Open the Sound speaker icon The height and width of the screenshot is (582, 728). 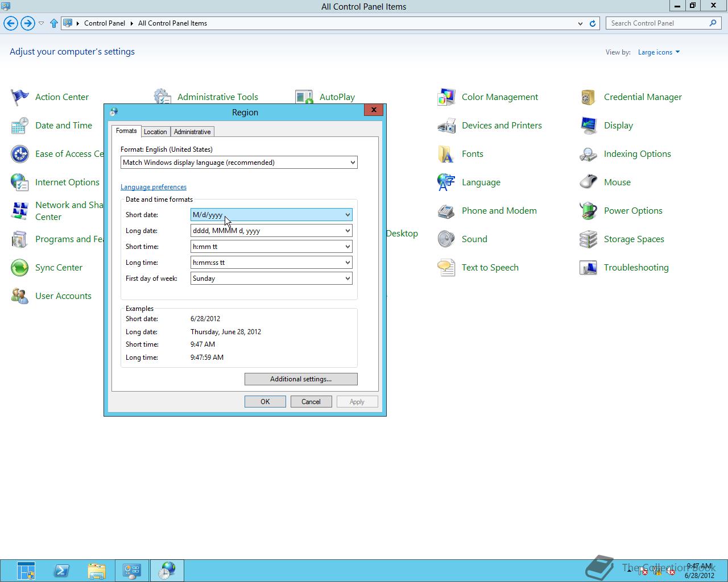(446, 239)
